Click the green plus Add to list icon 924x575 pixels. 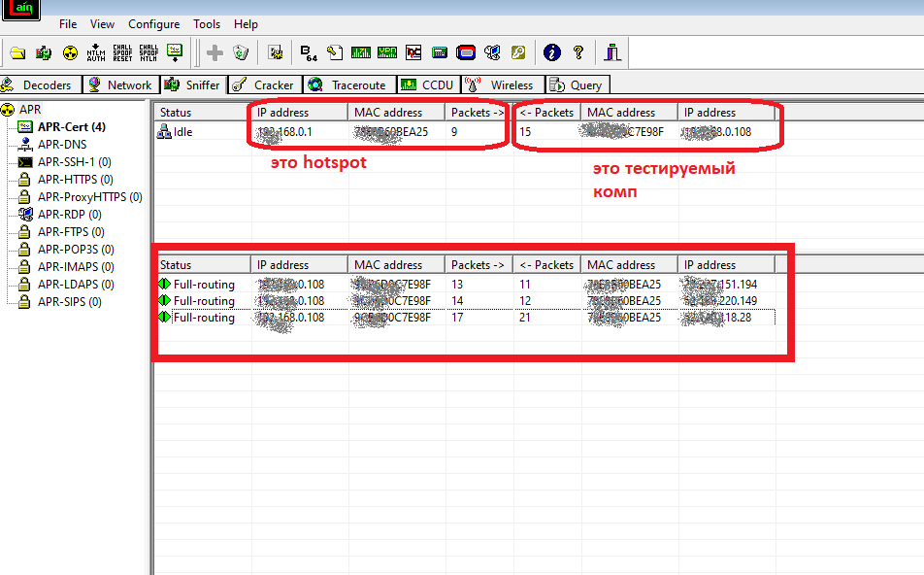pos(214,52)
